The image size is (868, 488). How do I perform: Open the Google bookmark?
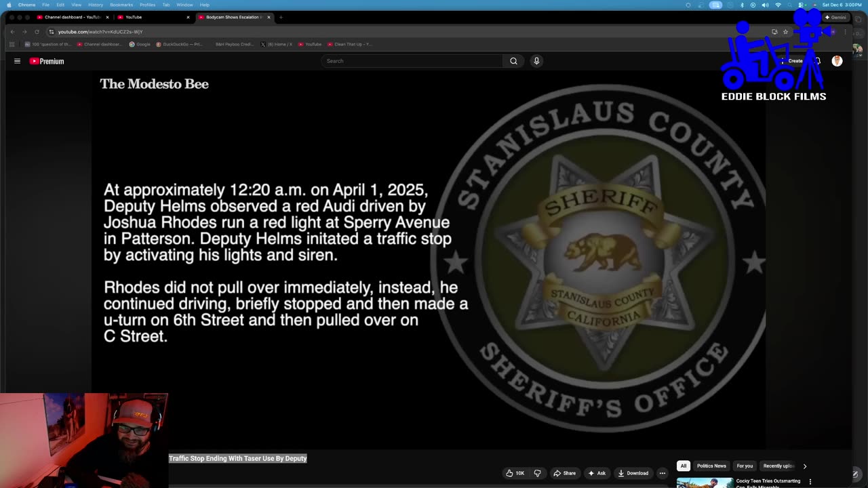140,44
